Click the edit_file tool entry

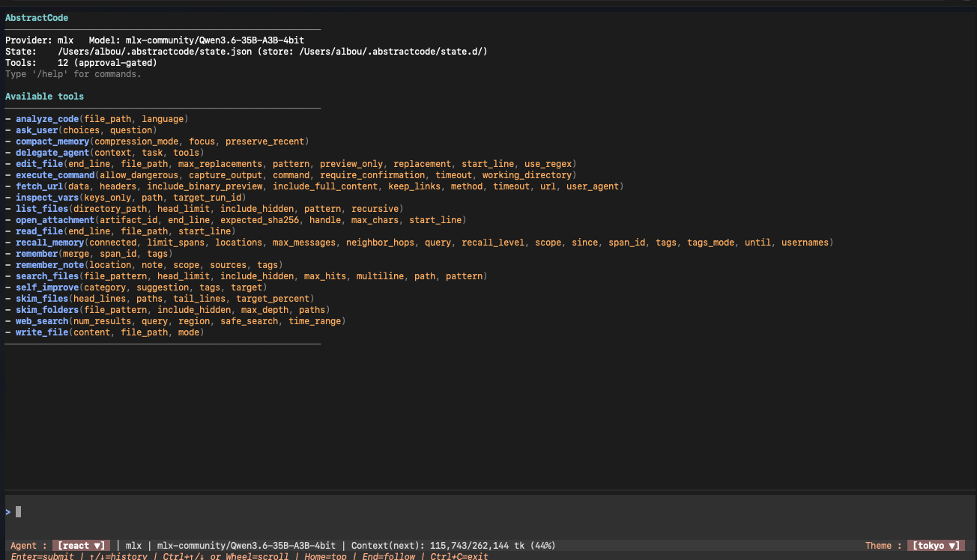[x=290, y=164]
